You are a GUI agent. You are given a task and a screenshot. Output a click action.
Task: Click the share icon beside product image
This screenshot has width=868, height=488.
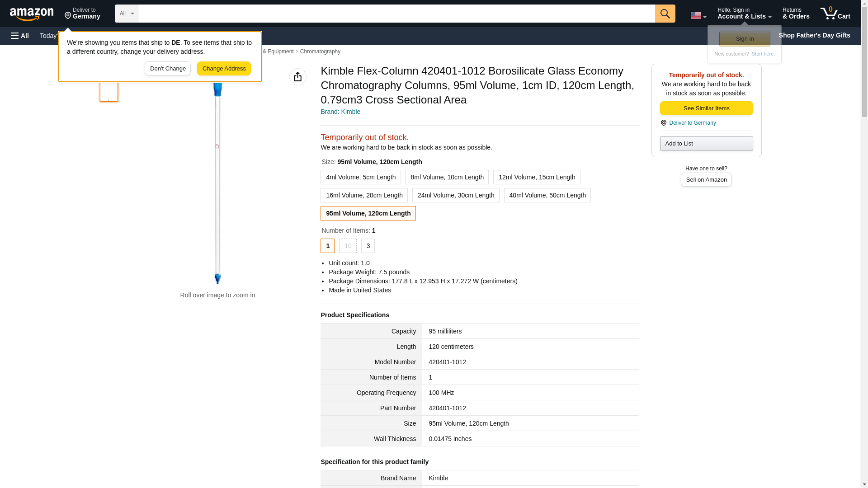pyautogui.click(x=297, y=77)
